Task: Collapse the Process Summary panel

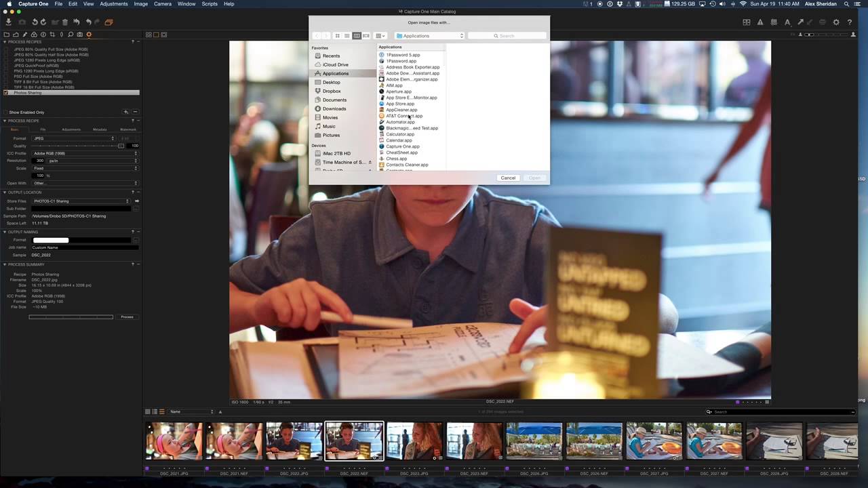Action: (5, 264)
